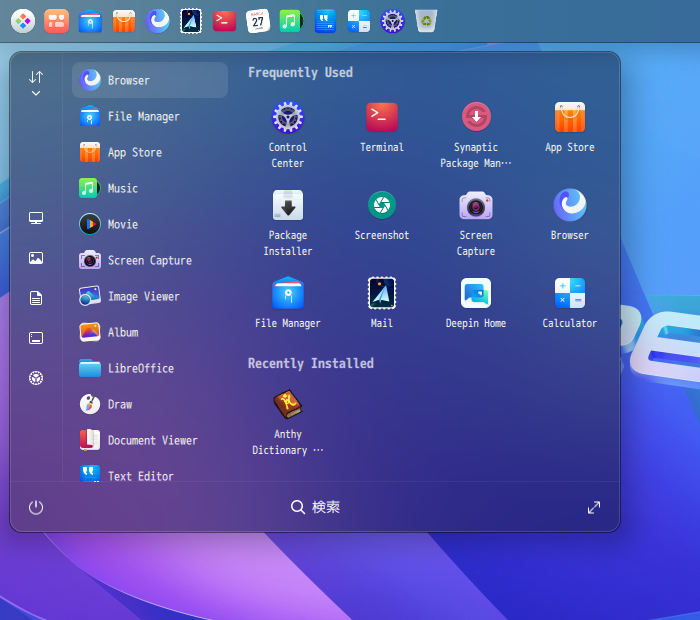This screenshot has width=700, height=620.
Task: Expand the sort mode dropdown arrow
Action: (36, 93)
